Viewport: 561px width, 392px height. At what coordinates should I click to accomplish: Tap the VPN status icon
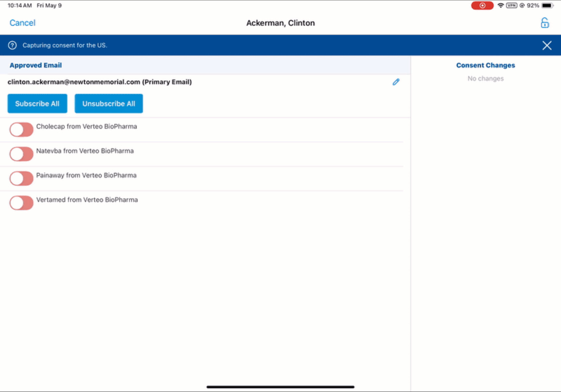click(511, 6)
